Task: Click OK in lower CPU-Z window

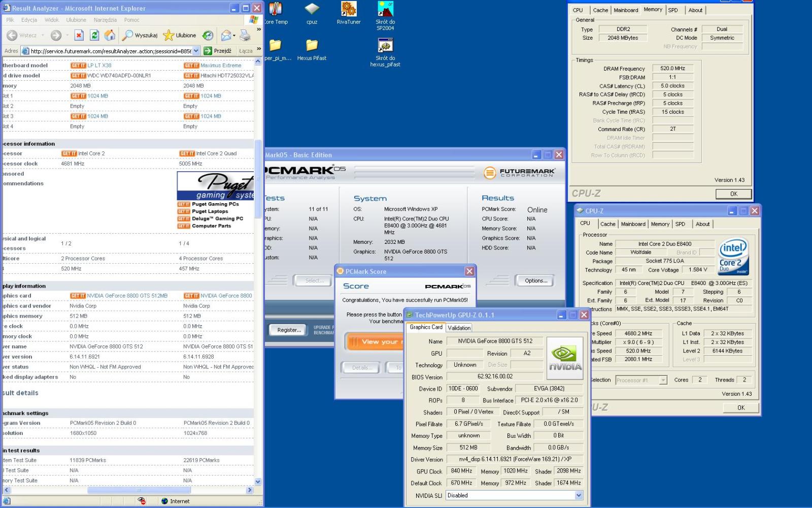Action: (x=741, y=407)
